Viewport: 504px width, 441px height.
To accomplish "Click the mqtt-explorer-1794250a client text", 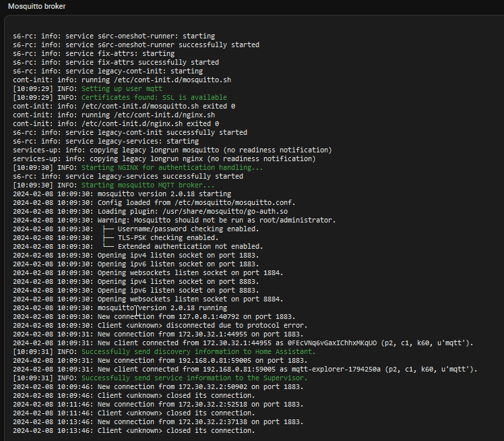I will [x=336, y=370].
